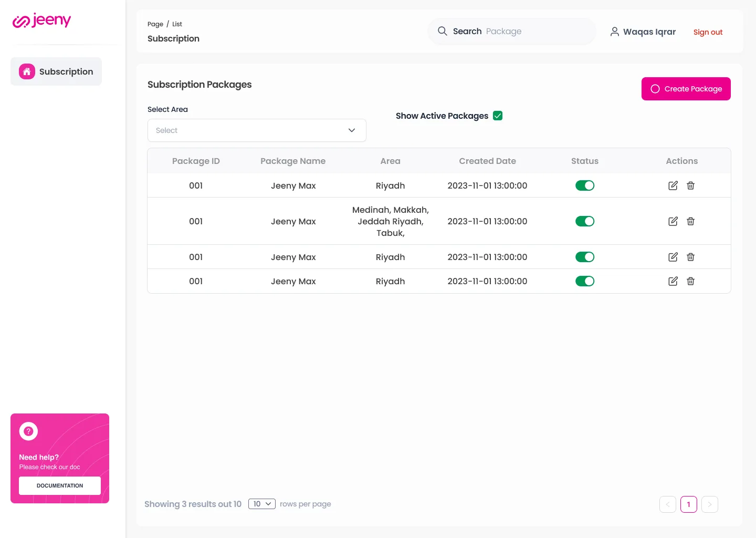
Task: Click the Jeeny logo
Action: (x=41, y=20)
